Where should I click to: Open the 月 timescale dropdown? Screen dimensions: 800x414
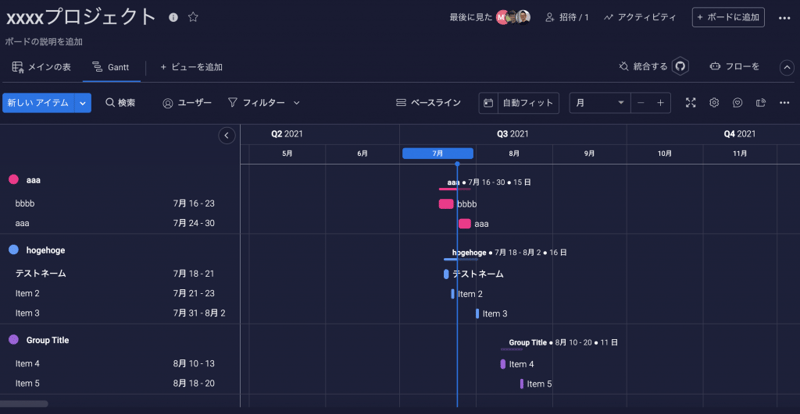[600, 103]
